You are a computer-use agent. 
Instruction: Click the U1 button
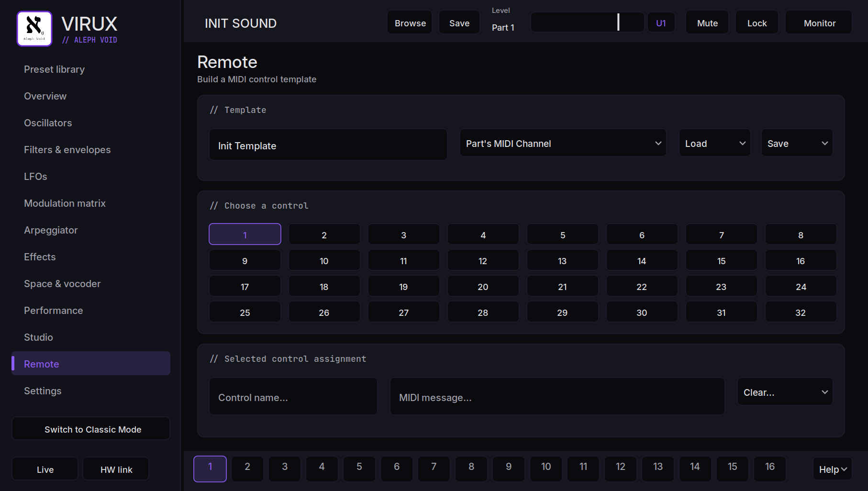click(x=661, y=22)
